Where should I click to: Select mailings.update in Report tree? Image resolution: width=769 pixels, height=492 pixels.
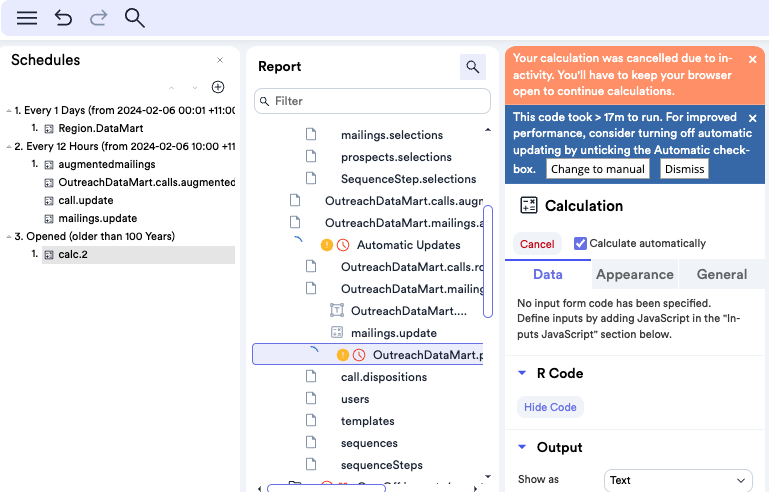[x=394, y=333]
